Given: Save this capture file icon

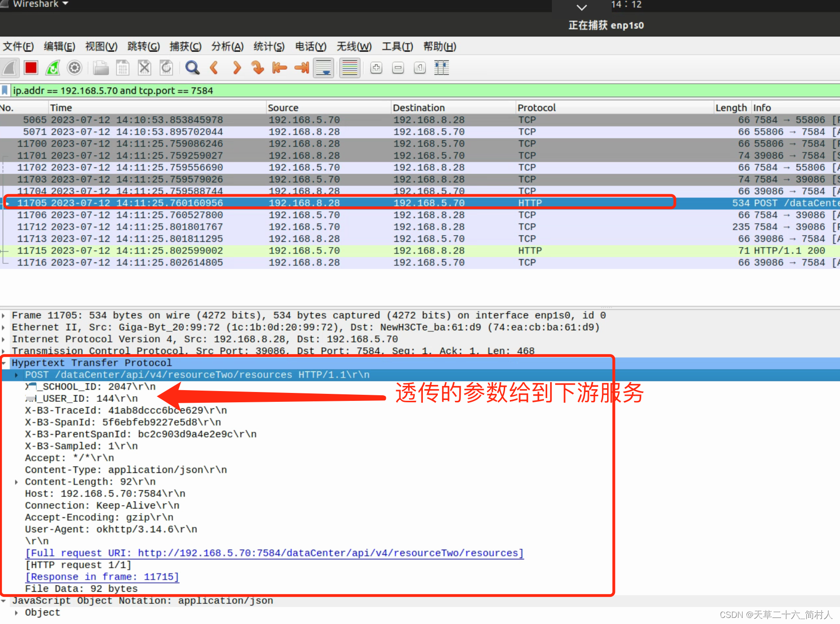Looking at the screenshot, I should tap(123, 68).
